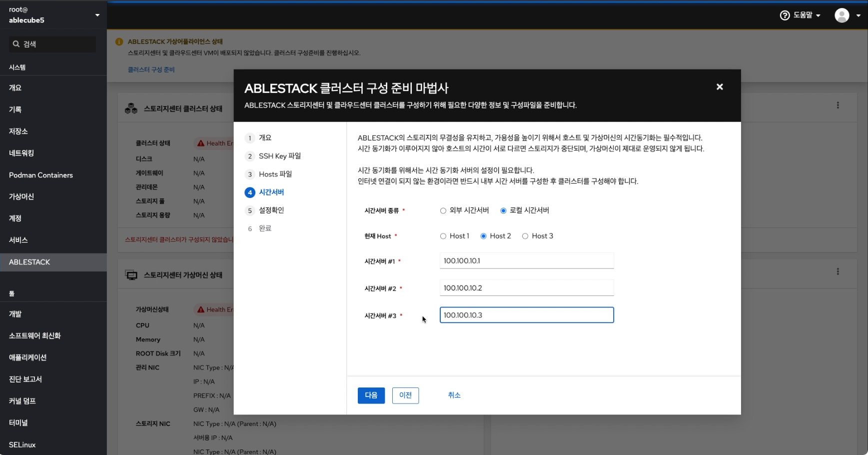868x455 pixels.
Task: Click the alert info icon by ABLESTACK status
Action: click(x=119, y=41)
